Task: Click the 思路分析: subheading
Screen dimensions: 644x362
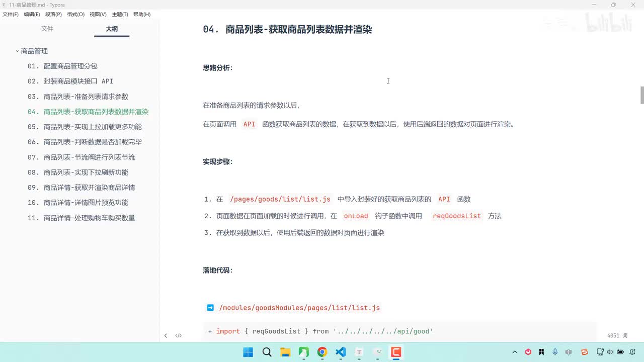Action: click(x=218, y=68)
